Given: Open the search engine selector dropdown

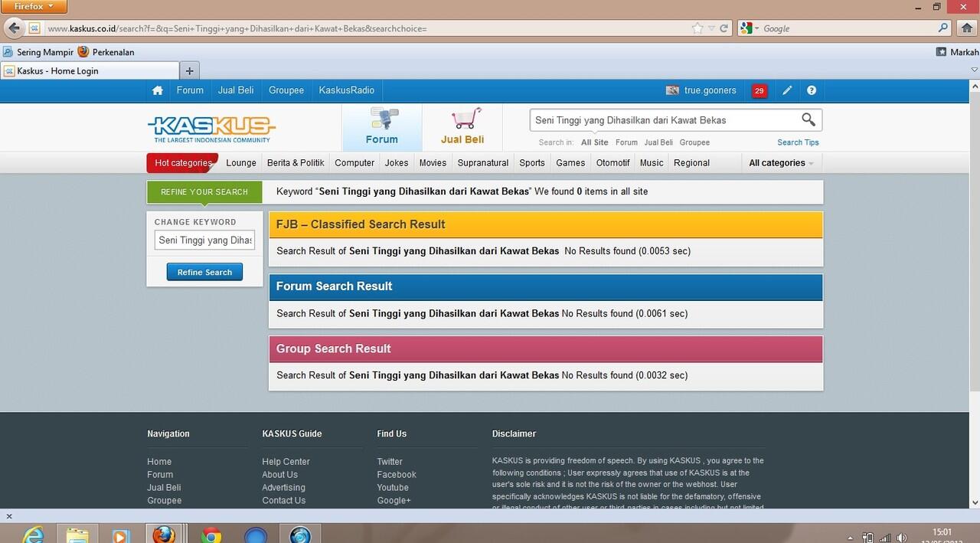Looking at the screenshot, I should click(x=750, y=28).
